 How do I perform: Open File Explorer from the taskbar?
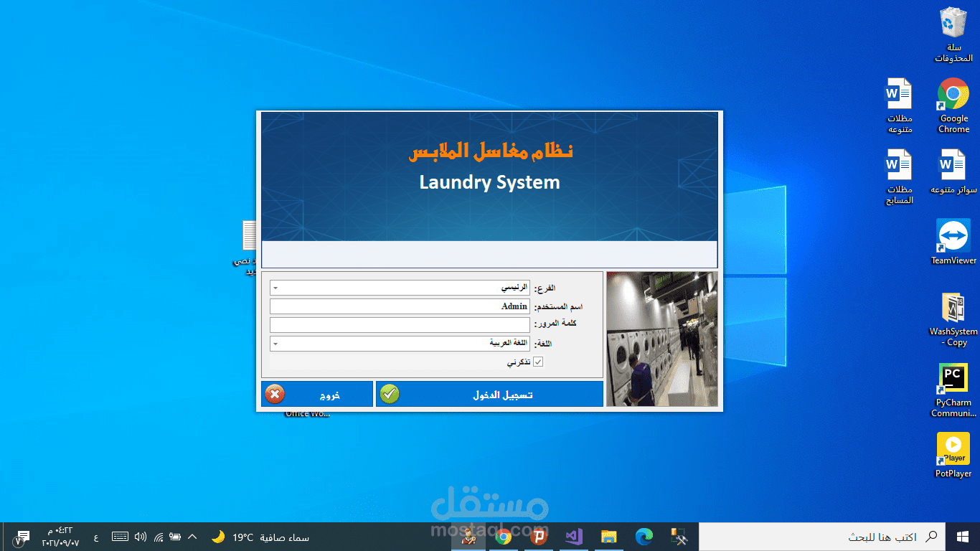point(608,537)
